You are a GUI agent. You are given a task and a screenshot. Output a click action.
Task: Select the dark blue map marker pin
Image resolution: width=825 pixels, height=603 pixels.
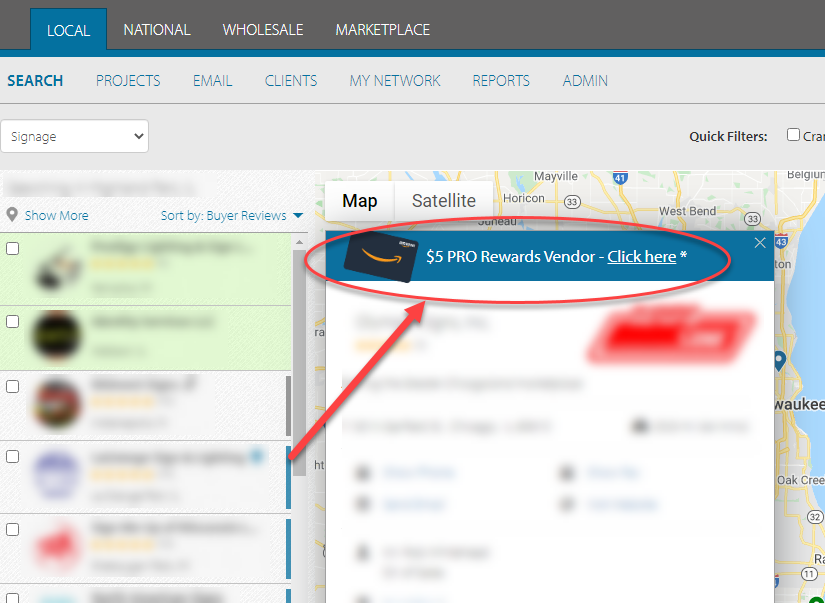(779, 361)
